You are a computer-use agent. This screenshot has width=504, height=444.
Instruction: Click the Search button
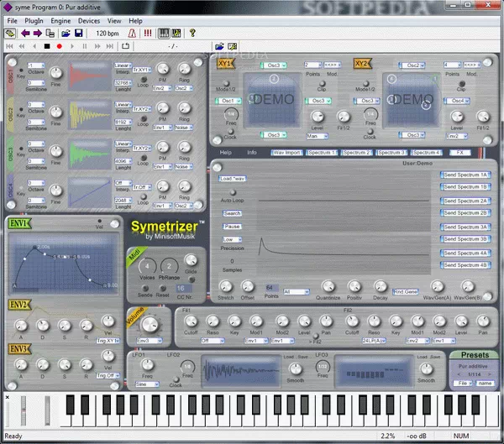pyautogui.click(x=232, y=213)
